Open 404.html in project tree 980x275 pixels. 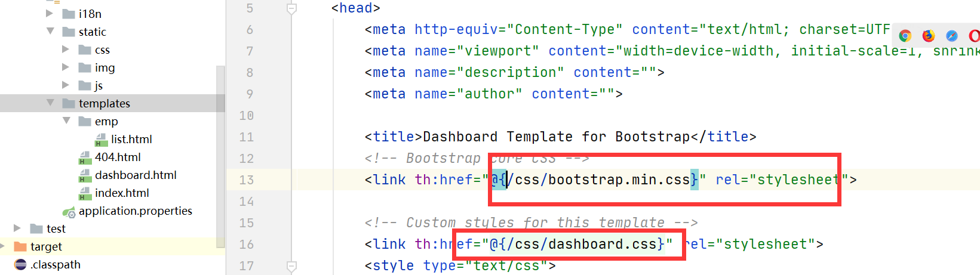coord(118,157)
